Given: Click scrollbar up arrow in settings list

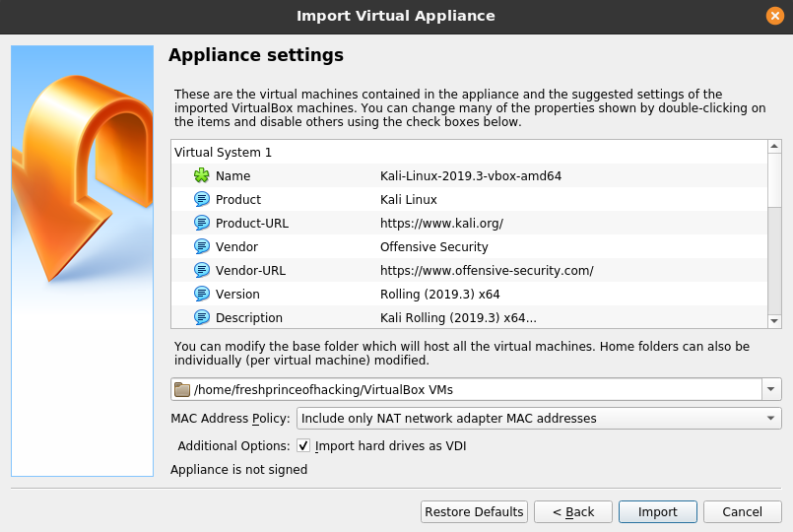Looking at the screenshot, I should tap(774, 147).
